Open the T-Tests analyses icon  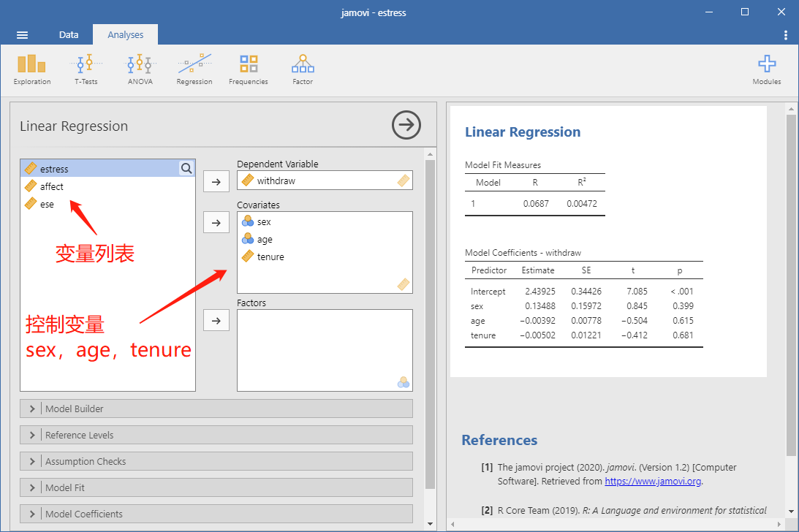coord(86,70)
